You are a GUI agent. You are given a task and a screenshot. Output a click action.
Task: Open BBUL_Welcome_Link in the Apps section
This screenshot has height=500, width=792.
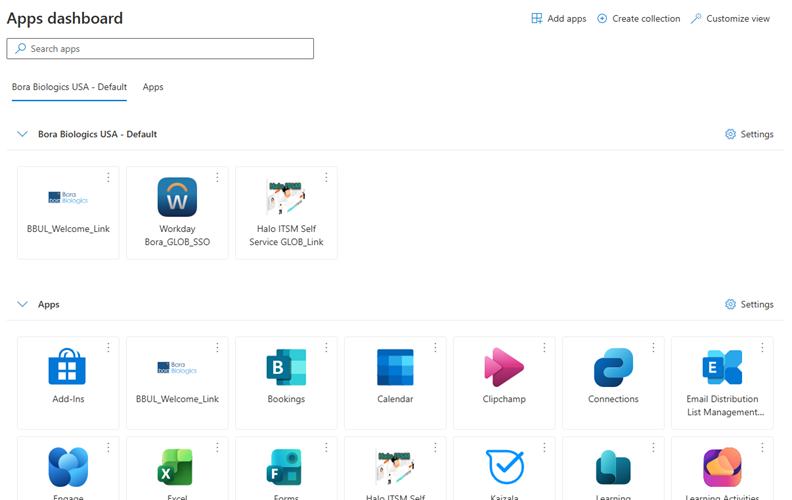177,383
